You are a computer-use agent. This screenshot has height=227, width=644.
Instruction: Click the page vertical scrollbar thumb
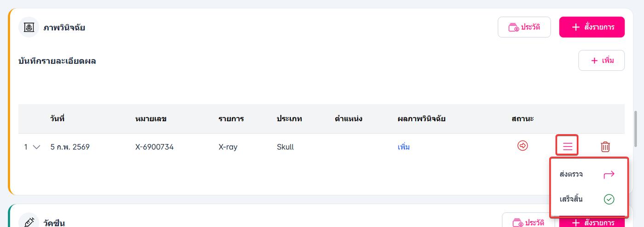click(636, 129)
